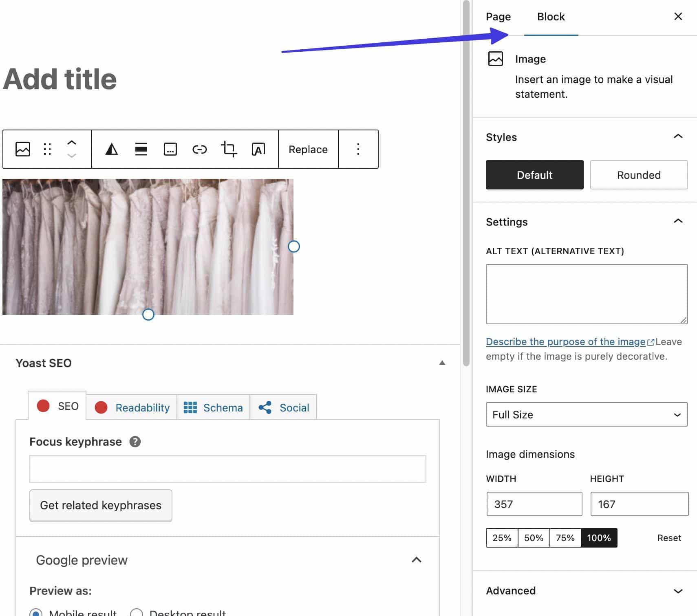Screen dimensions: 697x616
Task: Add a caption using the caption icon
Action: point(170,149)
